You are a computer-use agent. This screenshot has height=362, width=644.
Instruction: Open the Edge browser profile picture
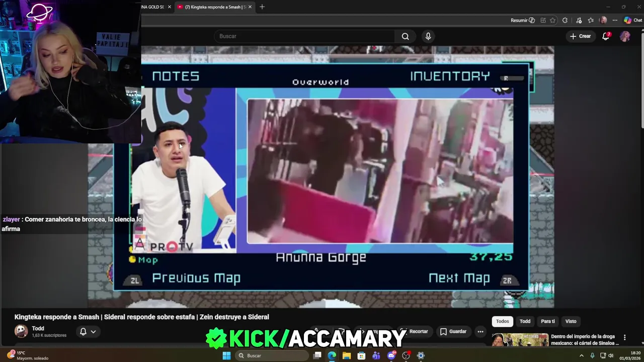(603, 20)
